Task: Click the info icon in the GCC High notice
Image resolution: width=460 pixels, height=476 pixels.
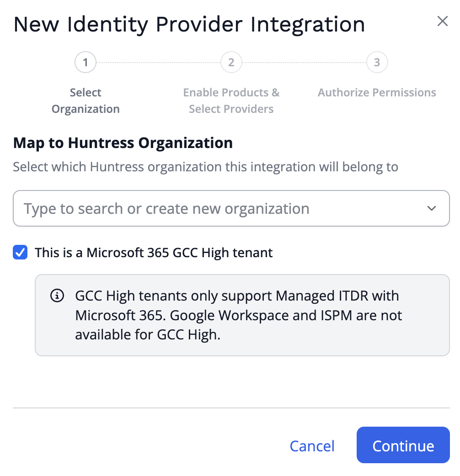Action: tap(57, 296)
